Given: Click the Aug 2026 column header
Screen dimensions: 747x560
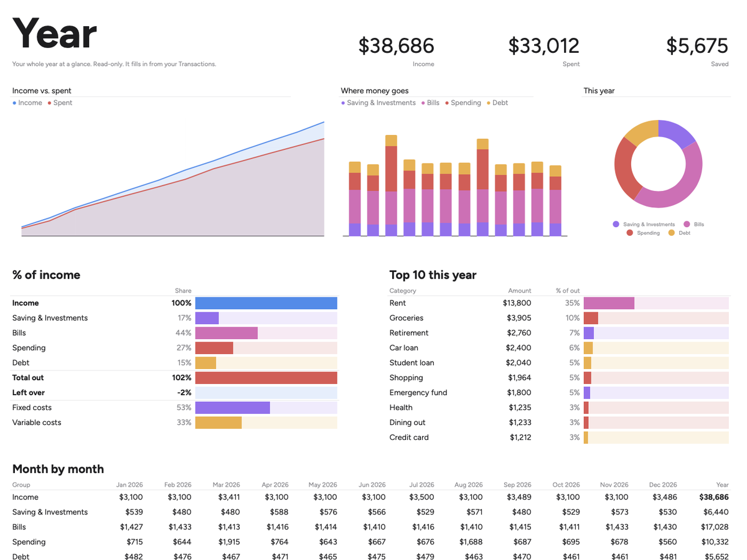Looking at the screenshot, I should tap(469, 485).
